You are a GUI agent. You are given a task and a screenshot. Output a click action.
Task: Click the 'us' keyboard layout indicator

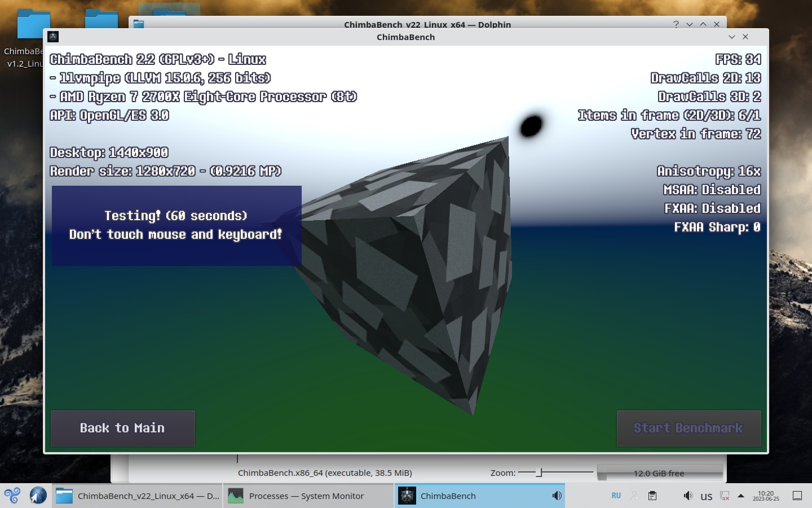coord(707,496)
